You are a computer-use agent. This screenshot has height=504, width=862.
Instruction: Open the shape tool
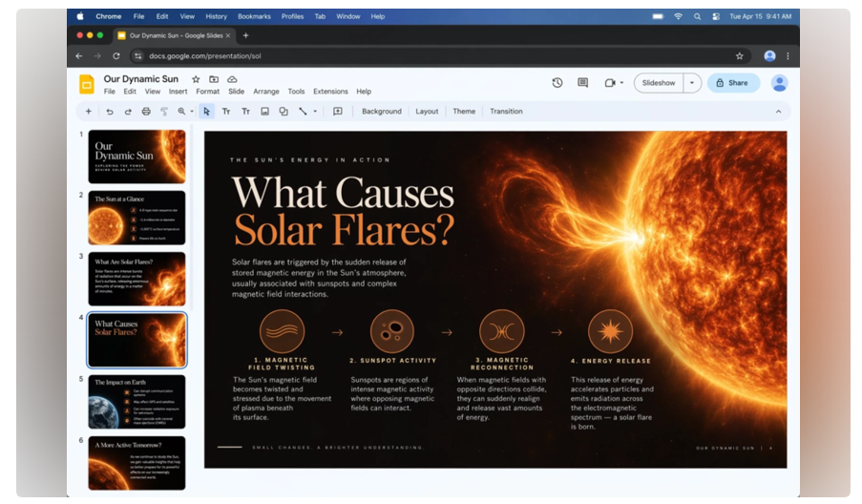coord(284,112)
